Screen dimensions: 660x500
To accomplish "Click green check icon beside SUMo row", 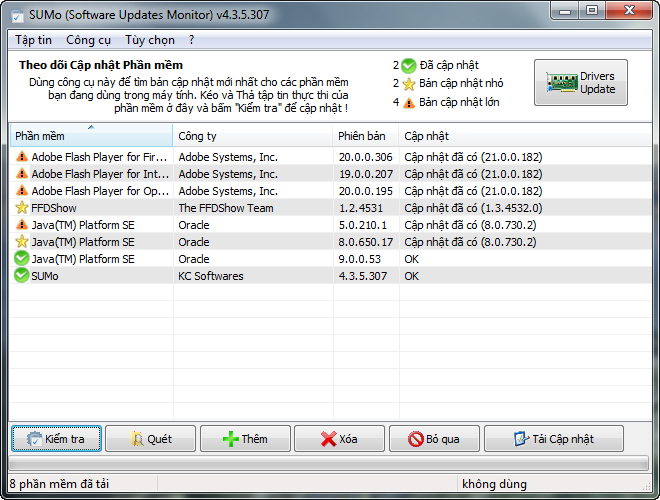I will pos(21,276).
